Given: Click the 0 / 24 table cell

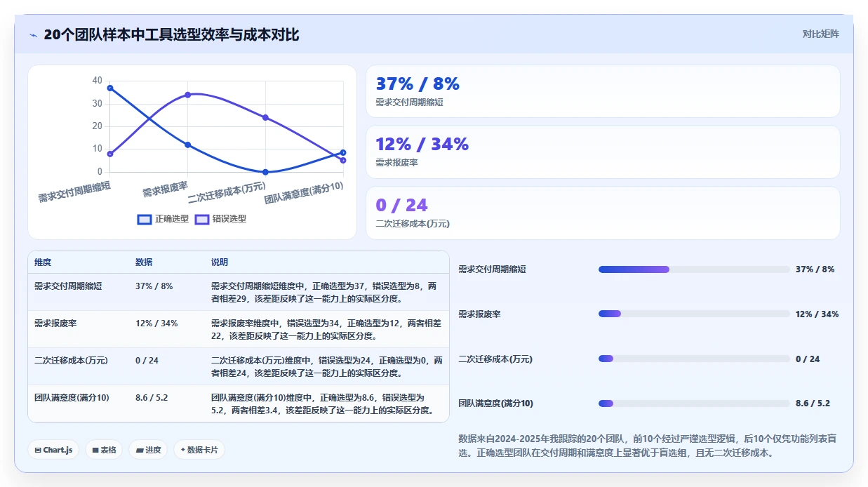Looking at the screenshot, I should (x=147, y=361).
